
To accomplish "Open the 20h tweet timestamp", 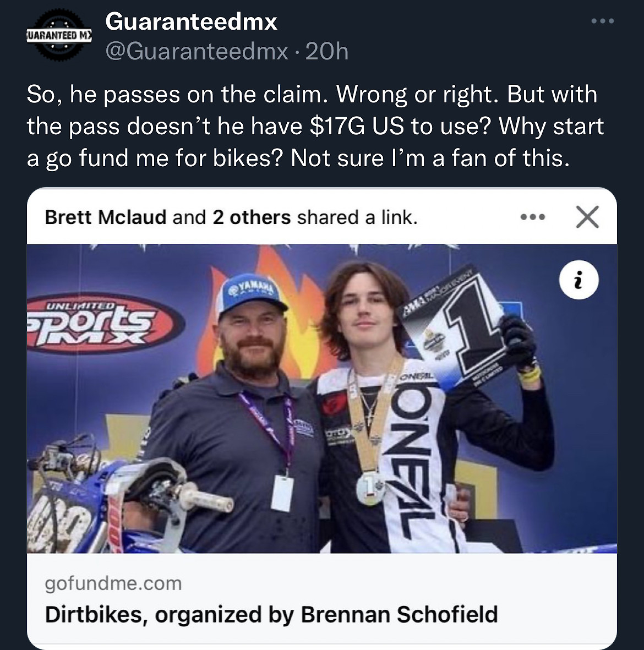I will pos(326,52).
